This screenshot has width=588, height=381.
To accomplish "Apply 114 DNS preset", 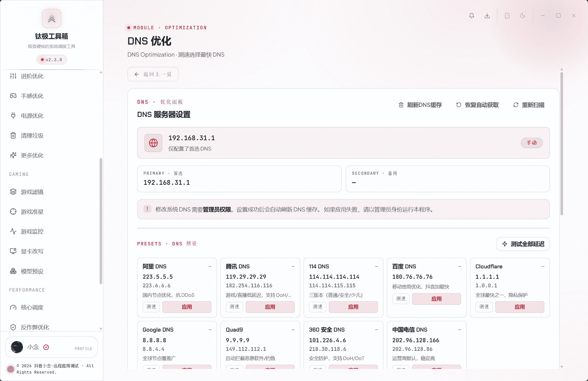I will (x=353, y=307).
